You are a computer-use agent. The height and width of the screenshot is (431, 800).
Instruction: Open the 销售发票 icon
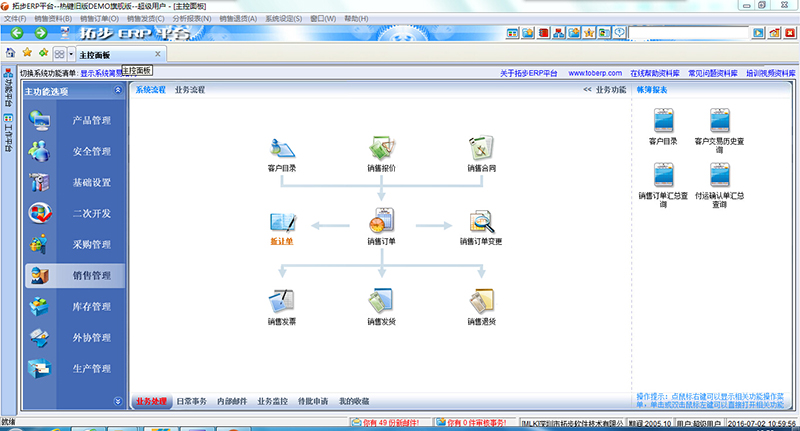(281, 301)
